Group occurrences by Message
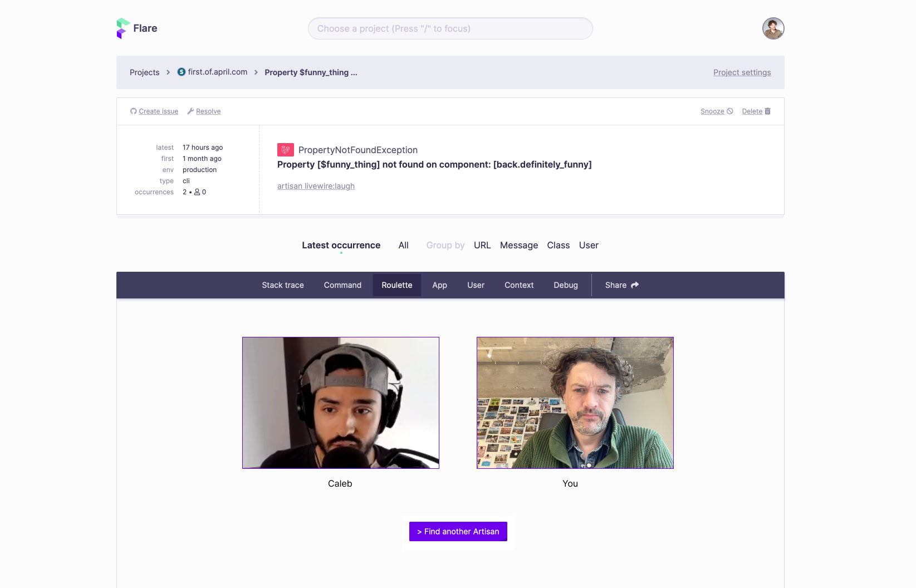Image resolution: width=916 pixels, height=588 pixels. 519,245
